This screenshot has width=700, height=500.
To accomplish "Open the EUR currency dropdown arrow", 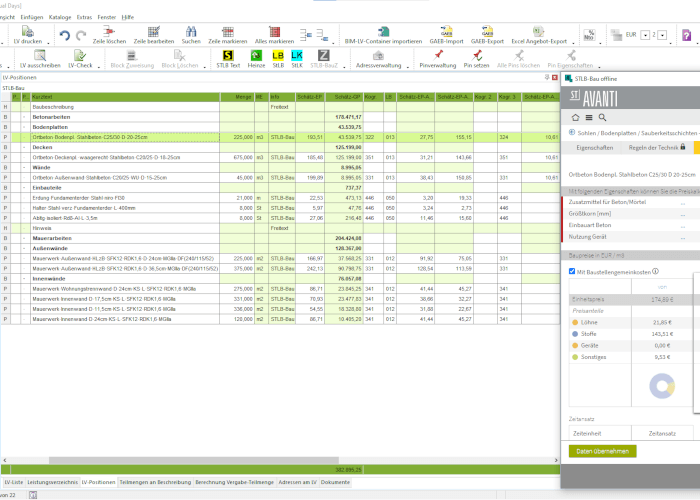I will tap(645, 35).
